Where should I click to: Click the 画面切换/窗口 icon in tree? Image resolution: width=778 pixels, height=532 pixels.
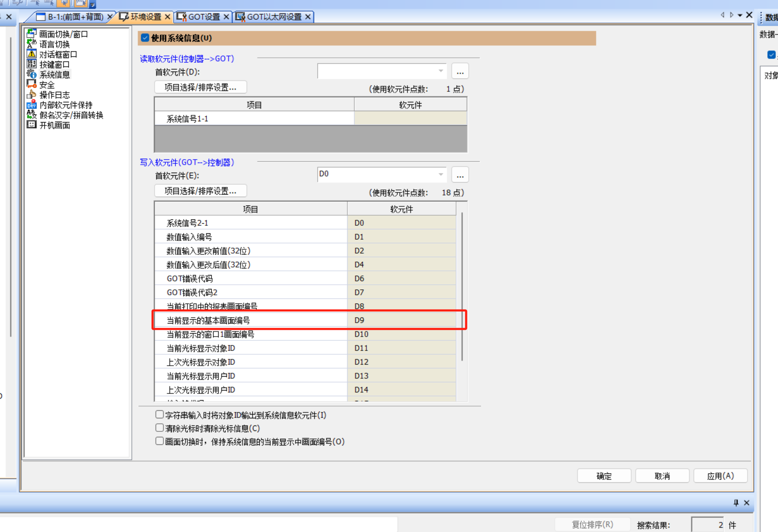[32, 34]
